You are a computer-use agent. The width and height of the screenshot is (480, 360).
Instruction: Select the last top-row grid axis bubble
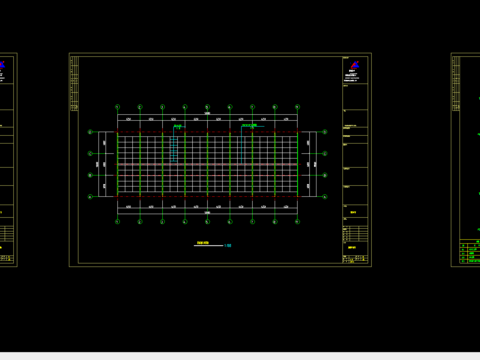pyautogui.click(x=297, y=107)
